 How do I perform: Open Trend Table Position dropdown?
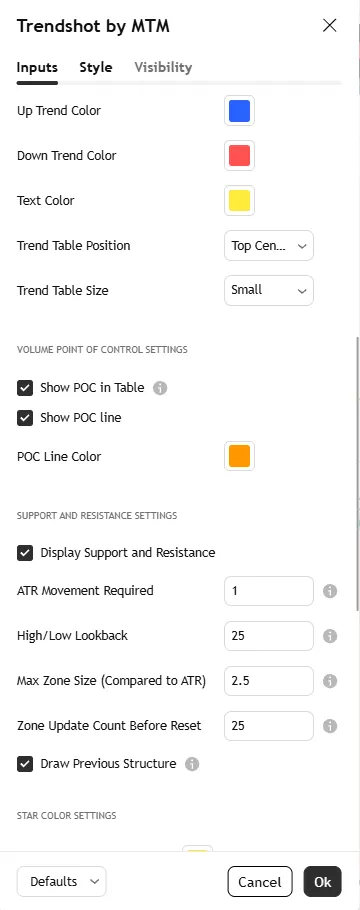[269, 245]
